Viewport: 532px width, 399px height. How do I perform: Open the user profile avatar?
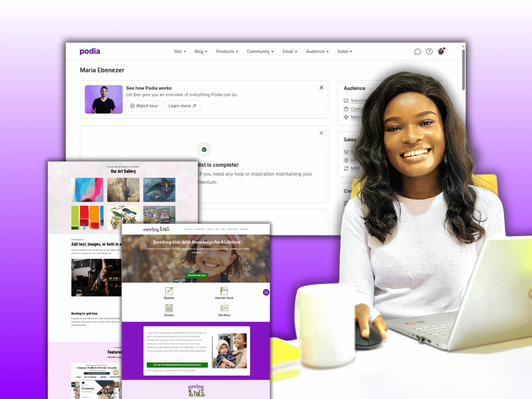(441, 51)
